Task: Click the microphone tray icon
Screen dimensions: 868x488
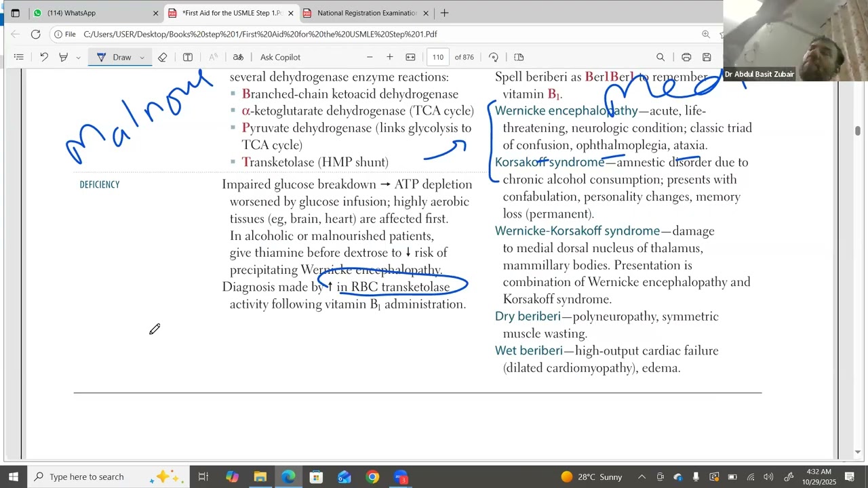Action: [x=696, y=476]
